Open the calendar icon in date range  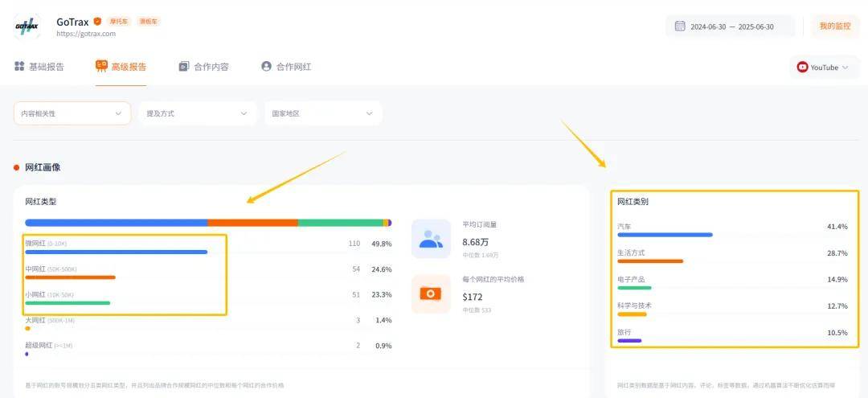point(680,26)
